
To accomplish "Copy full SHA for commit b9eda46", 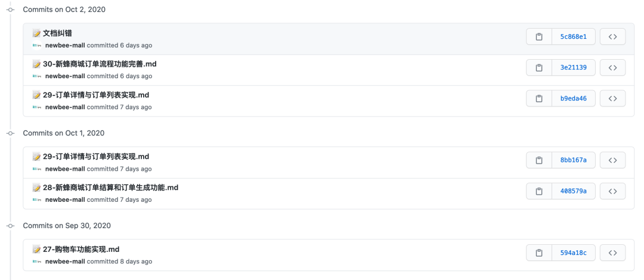I will (539, 99).
